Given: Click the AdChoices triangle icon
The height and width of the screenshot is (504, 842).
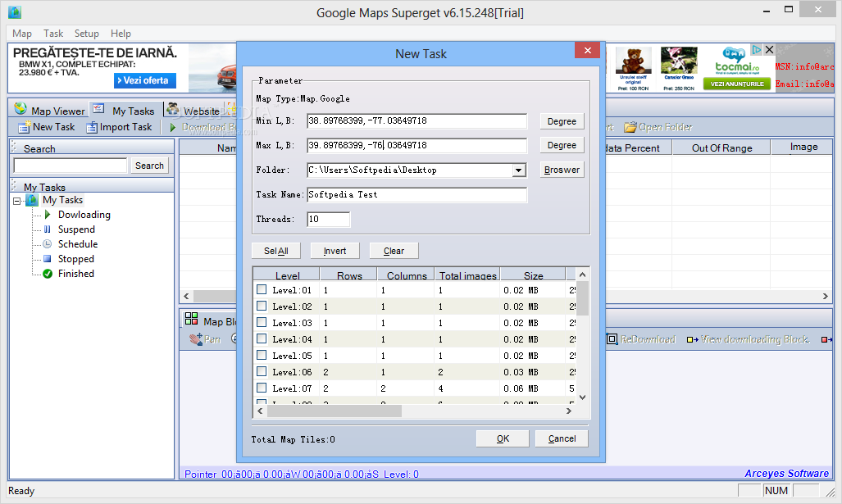Looking at the screenshot, I should (x=757, y=50).
